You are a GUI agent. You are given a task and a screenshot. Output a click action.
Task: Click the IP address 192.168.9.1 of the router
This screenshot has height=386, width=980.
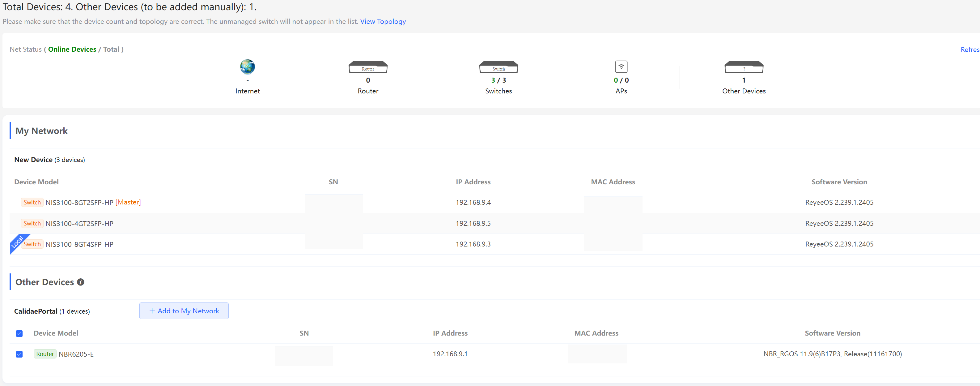(450, 354)
